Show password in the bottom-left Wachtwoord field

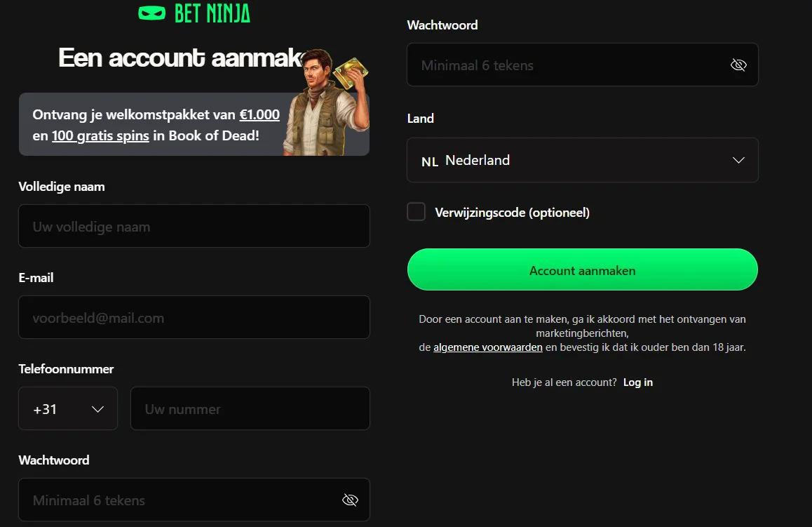point(350,500)
